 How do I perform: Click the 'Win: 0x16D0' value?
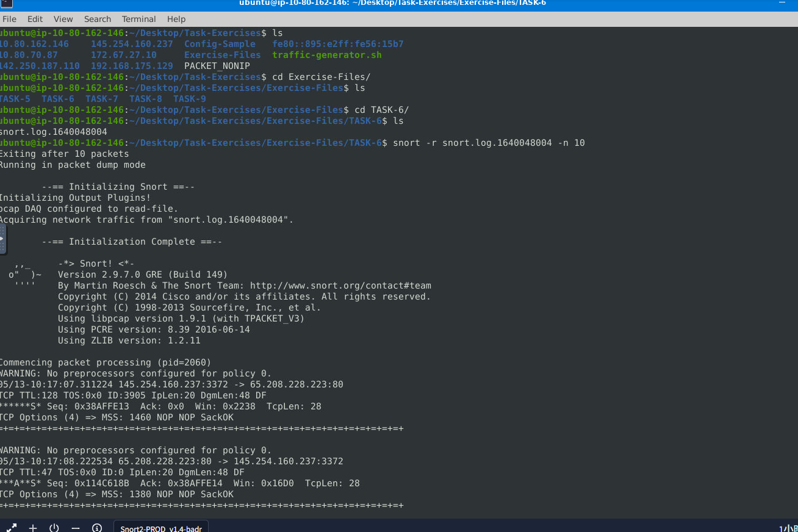point(264,483)
